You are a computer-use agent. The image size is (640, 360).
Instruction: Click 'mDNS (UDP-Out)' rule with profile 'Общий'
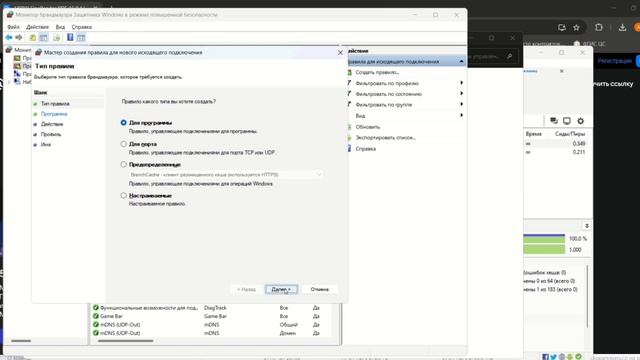coord(120,324)
